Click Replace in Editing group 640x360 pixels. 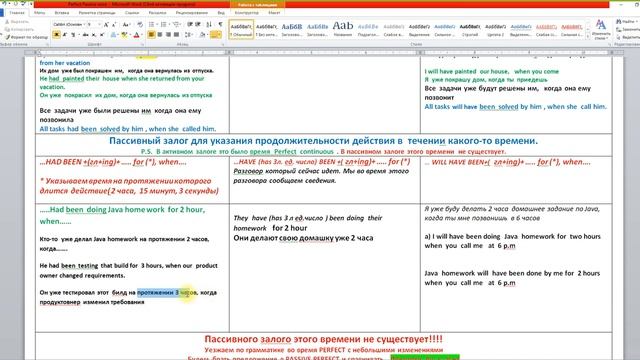(x=628, y=29)
